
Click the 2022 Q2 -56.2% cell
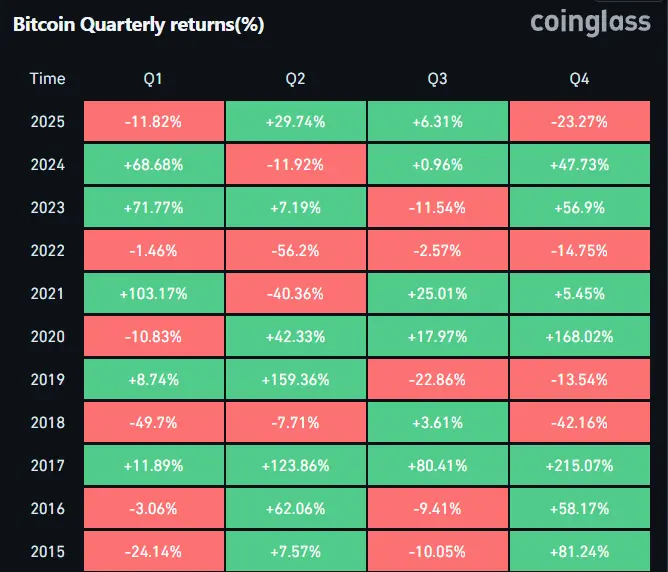tap(296, 250)
